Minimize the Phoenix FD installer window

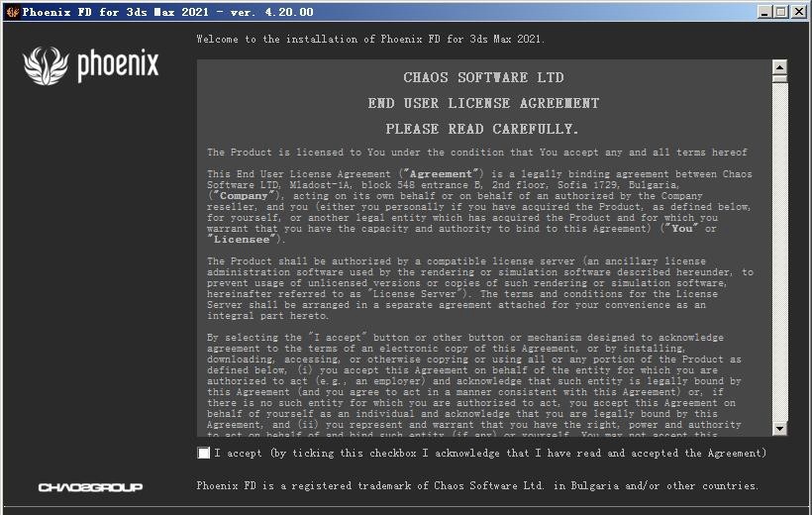[764, 12]
